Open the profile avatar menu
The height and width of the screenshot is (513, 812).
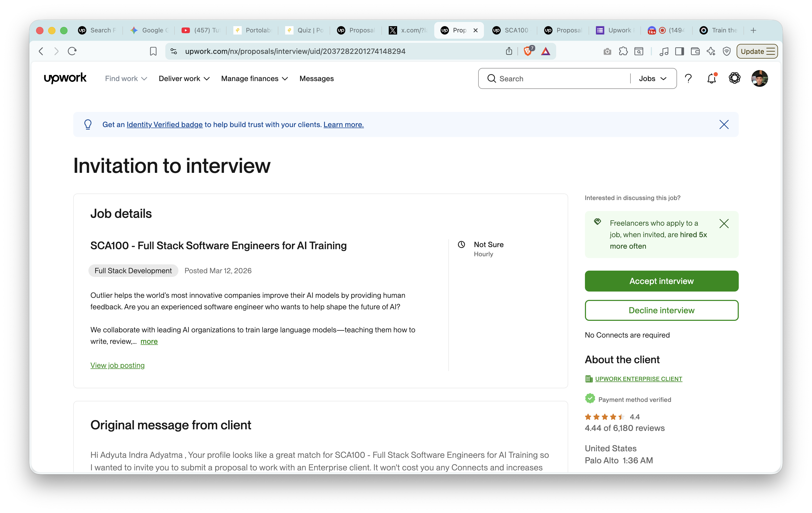coord(759,78)
